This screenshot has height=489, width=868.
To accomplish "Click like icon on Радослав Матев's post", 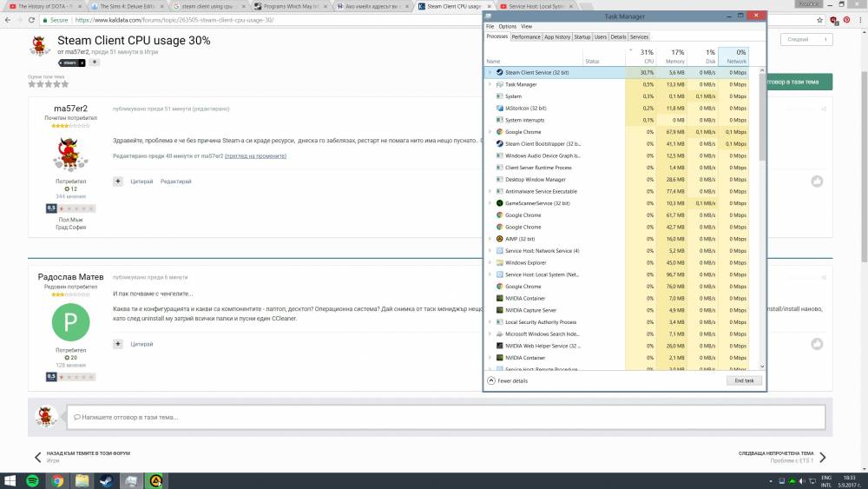I will 817,344.
